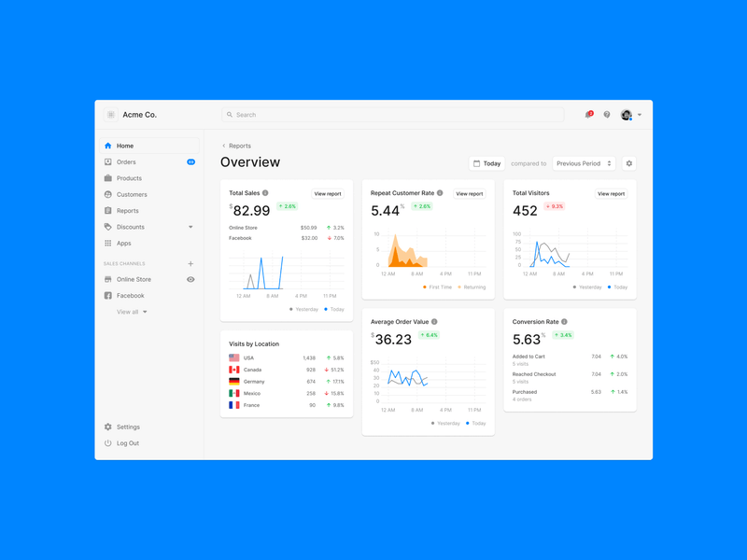
Task: Open the help question mark icon
Action: point(607,114)
